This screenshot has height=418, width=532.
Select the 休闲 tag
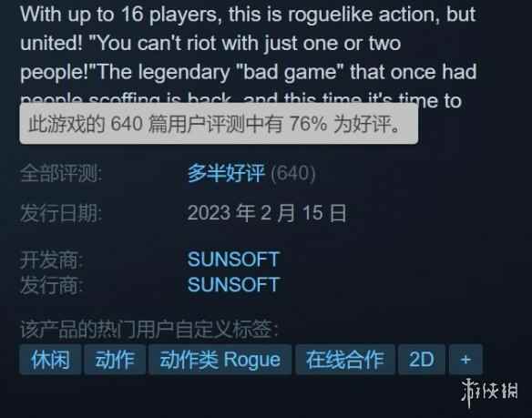(50, 360)
